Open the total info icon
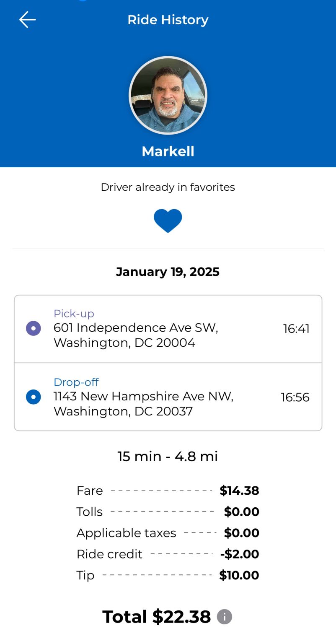The height and width of the screenshot is (644, 336). (225, 617)
